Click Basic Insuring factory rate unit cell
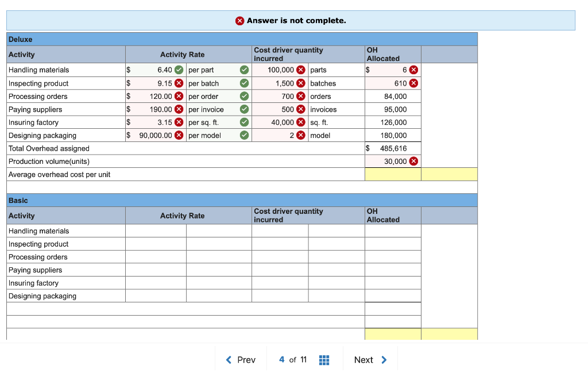588x376 pixels. tap(219, 283)
